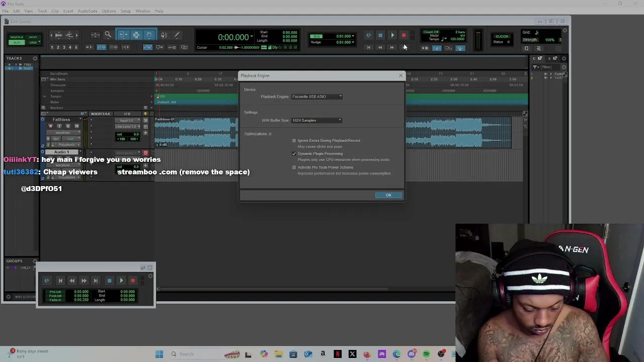The height and width of the screenshot is (362, 644).
Task: Select the Selector tool
Action: [x=136, y=35]
